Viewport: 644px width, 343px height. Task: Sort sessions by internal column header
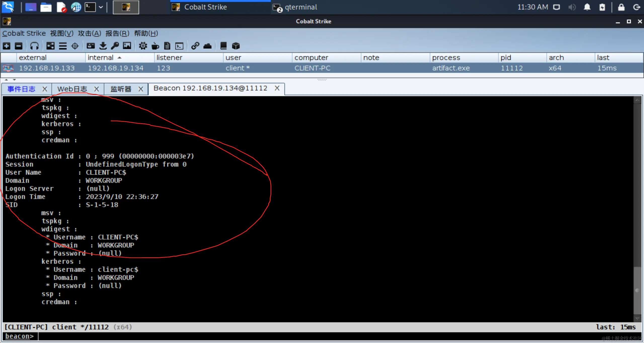[101, 58]
